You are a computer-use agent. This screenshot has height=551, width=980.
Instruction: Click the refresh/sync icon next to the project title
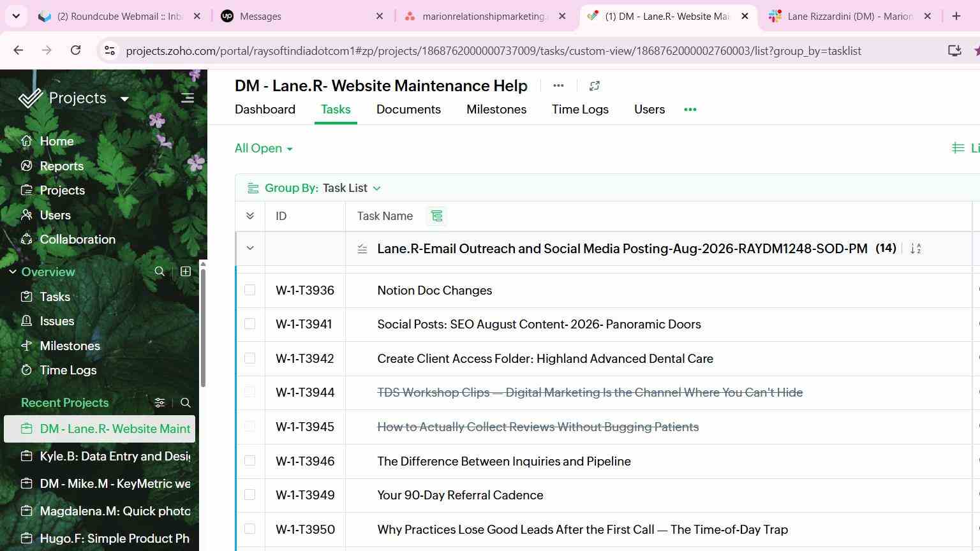tap(594, 85)
